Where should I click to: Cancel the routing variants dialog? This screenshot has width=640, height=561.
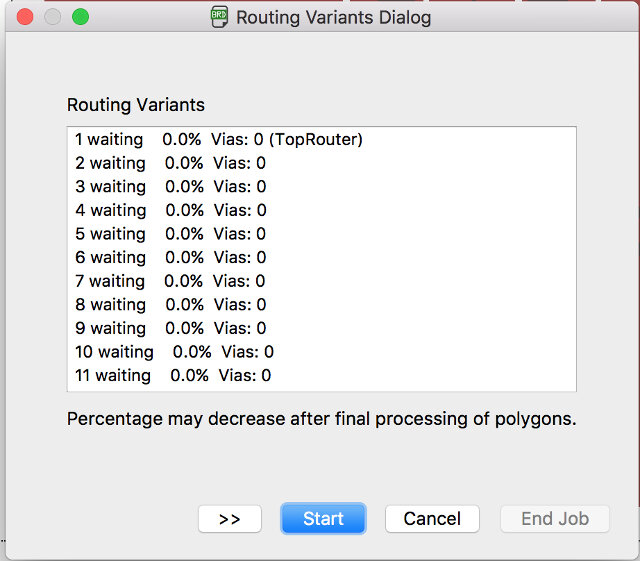[432, 519]
